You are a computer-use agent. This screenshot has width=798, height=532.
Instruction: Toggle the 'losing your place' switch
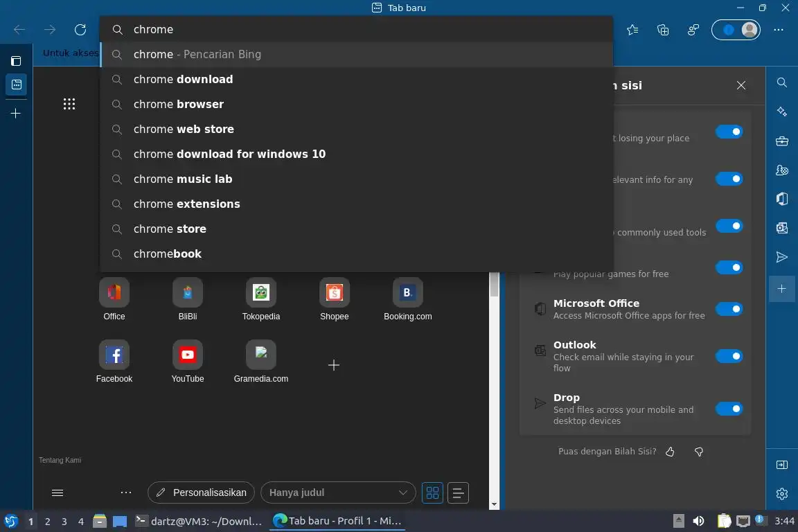pyautogui.click(x=729, y=132)
